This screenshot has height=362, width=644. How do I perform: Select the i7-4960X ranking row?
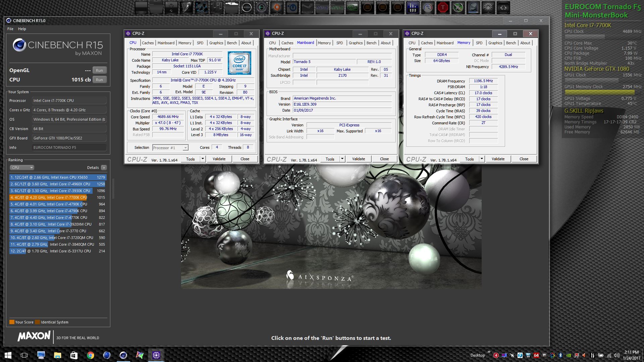pos(57,184)
